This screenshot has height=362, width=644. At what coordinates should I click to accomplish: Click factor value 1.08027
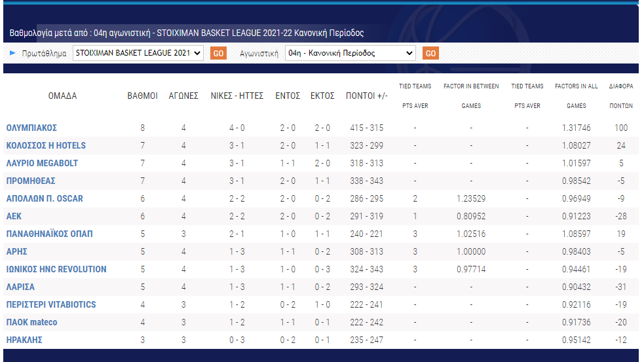(x=577, y=145)
